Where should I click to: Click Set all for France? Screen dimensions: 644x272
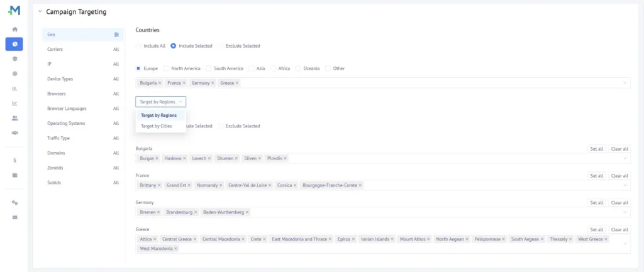[596, 176]
